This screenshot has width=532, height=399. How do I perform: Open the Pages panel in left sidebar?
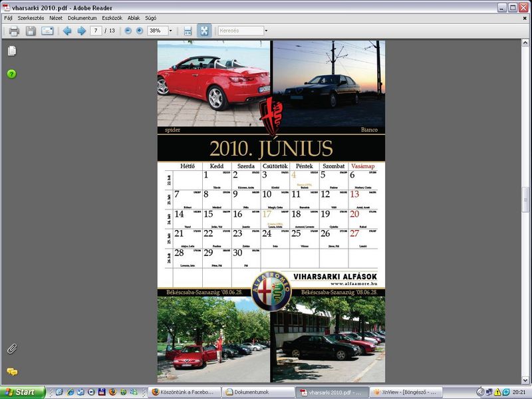12,51
